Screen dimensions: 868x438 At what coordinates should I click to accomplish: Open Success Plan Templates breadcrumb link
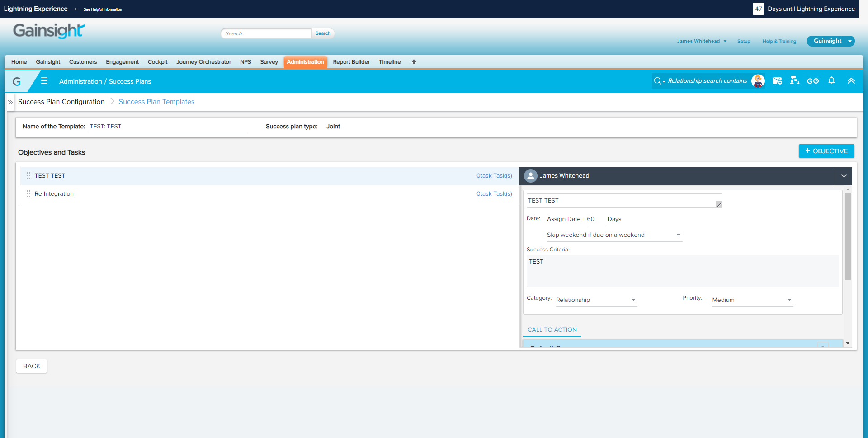point(156,102)
